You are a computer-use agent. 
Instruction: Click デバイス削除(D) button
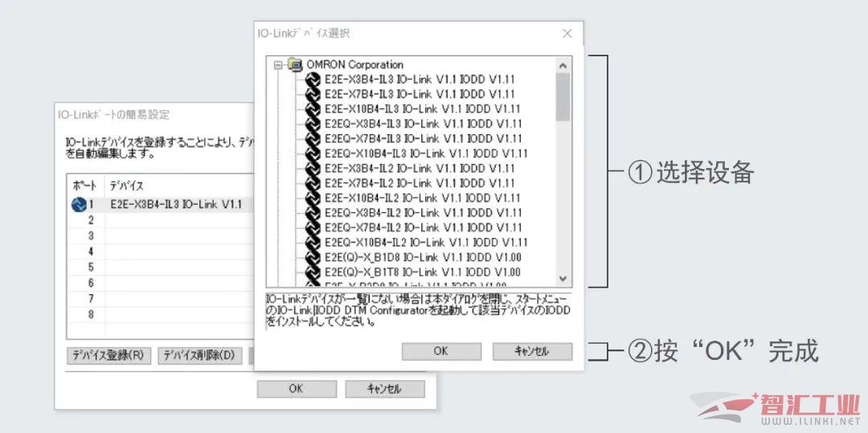200,356
